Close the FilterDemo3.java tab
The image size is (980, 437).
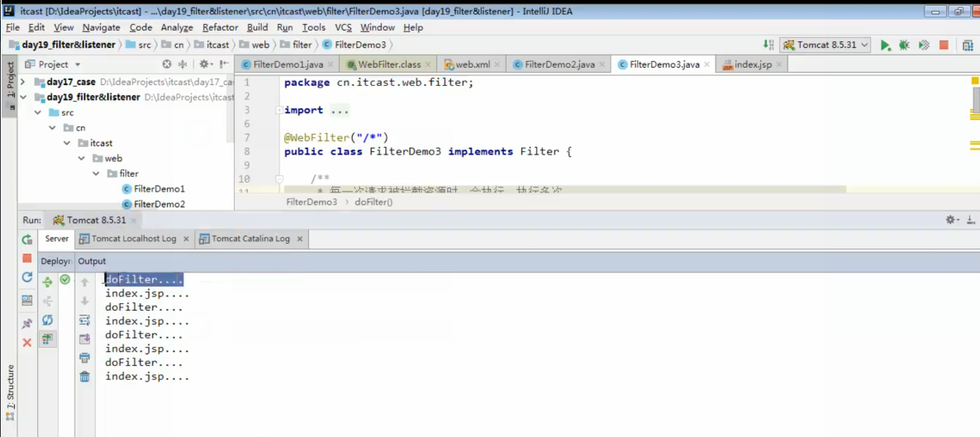pos(706,64)
